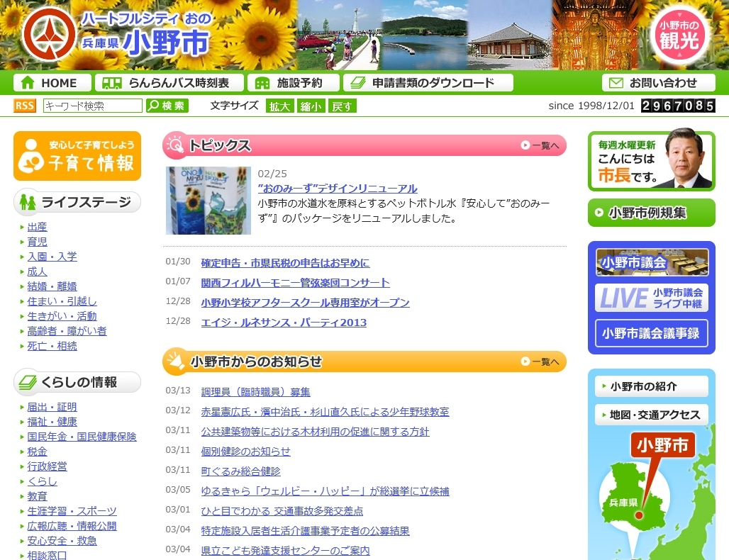Open 小野市の観光 pink circle badge

click(679, 36)
